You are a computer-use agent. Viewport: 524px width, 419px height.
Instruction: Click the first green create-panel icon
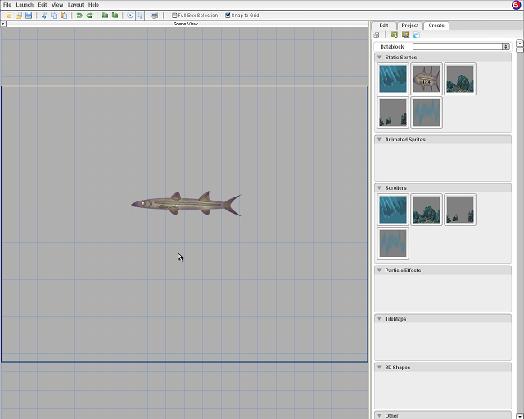pos(394,35)
